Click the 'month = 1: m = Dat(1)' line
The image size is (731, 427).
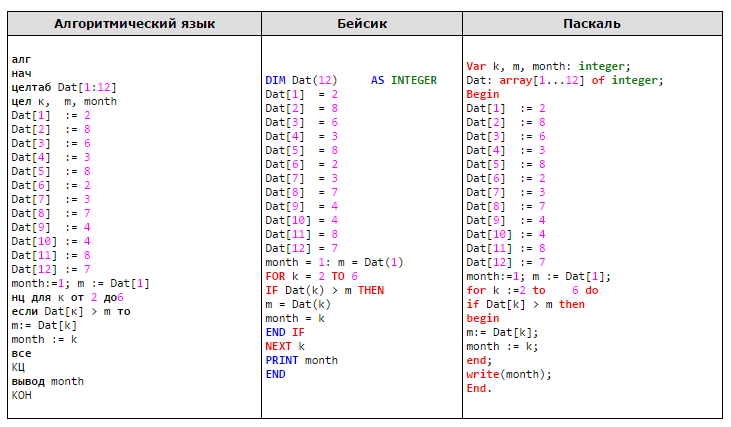click(x=334, y=262)
